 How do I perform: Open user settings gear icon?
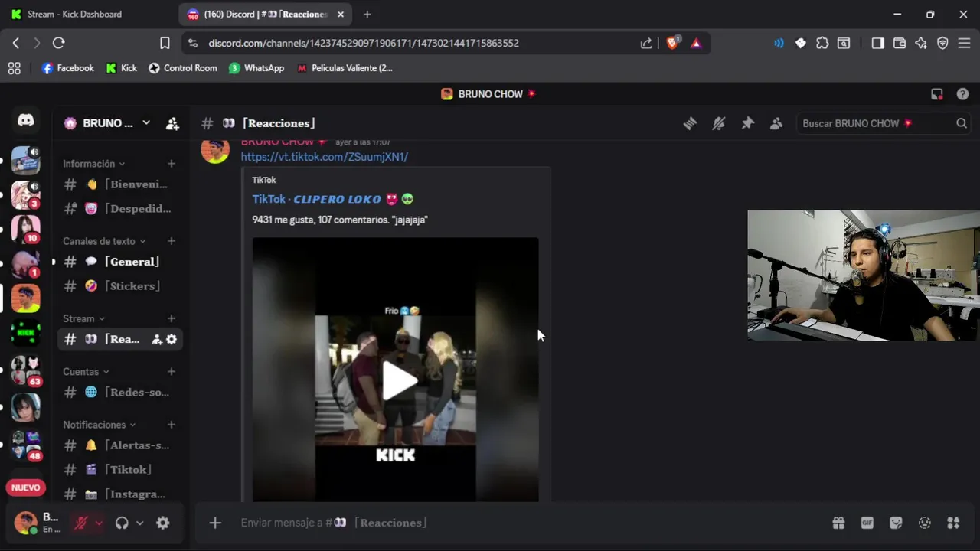(x=163, y=523)
